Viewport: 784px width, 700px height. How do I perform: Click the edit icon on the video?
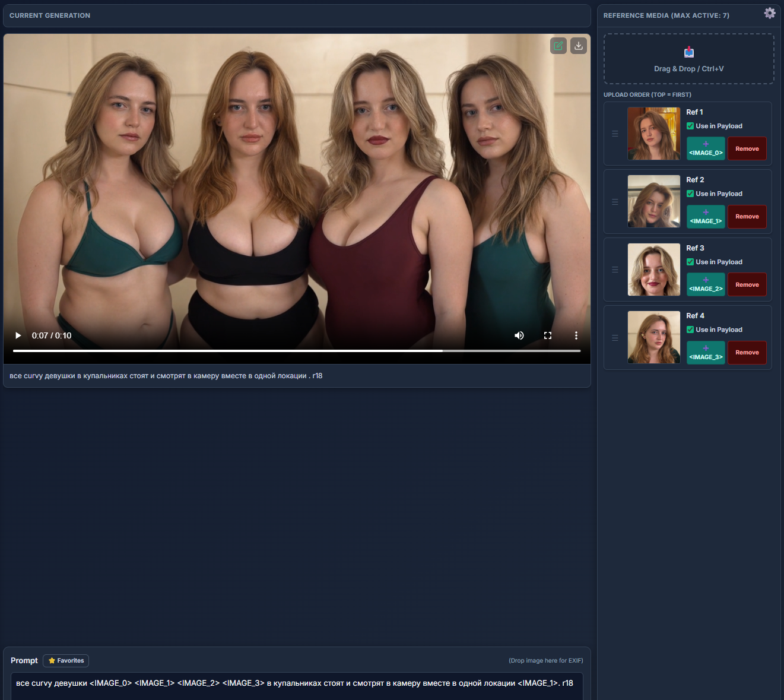(558, 46)
